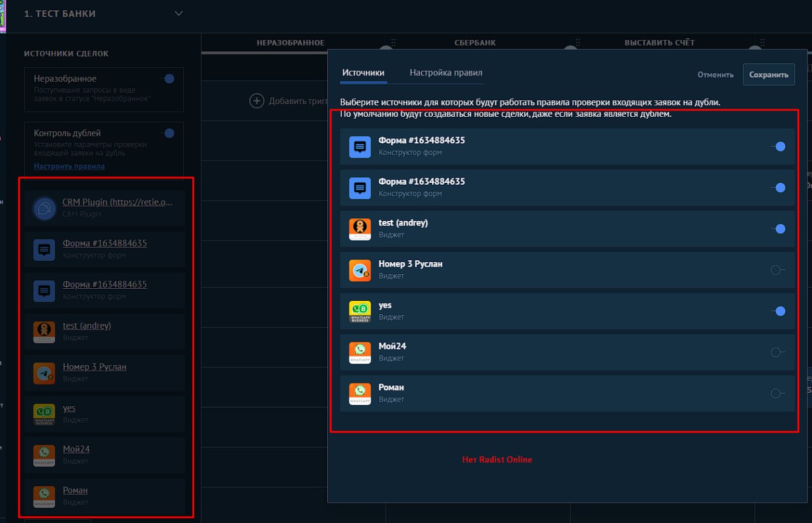Click the WhatsApp icon for Мой24 in the modal
This screenshot has width=812, height=523.
click(x=360, y=352)
